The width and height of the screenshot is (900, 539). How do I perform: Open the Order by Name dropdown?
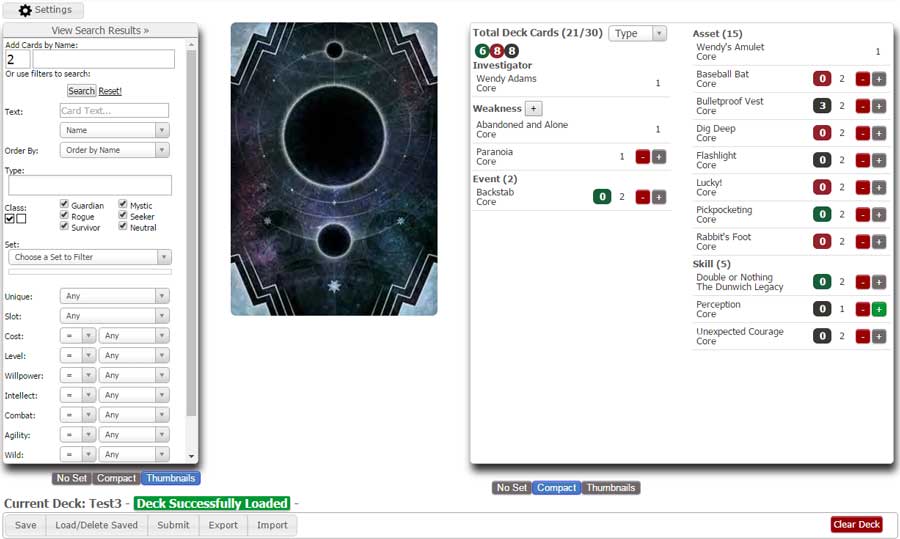pos(115,150)
